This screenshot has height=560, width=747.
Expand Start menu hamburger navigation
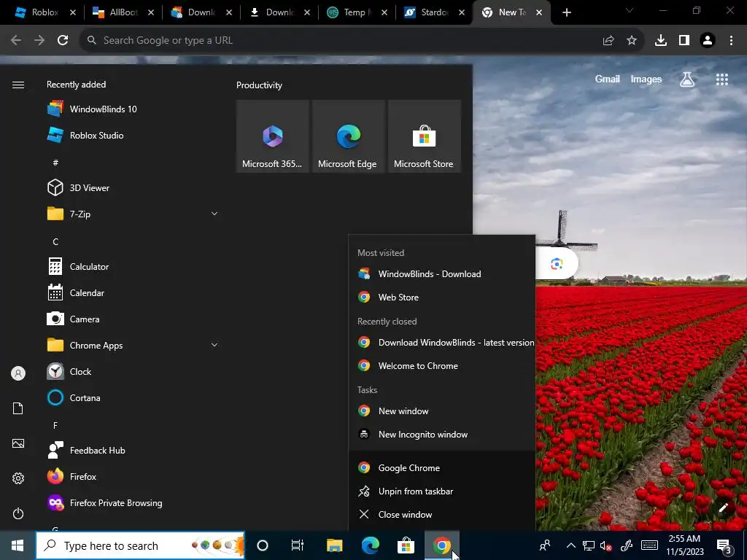pos(18,85)
